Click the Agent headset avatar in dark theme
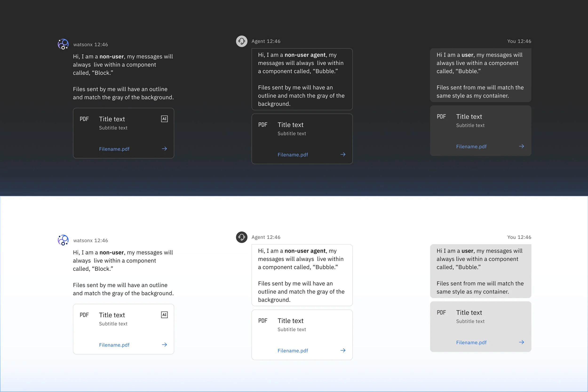The image size is (588, 392). (242, 41)
